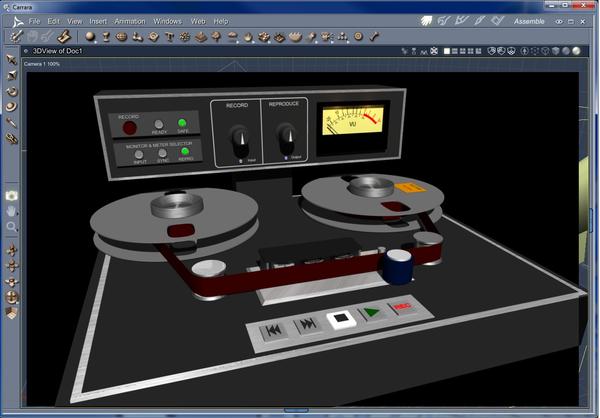
Task: Open the Web menu
Action: tap(198, 21)
